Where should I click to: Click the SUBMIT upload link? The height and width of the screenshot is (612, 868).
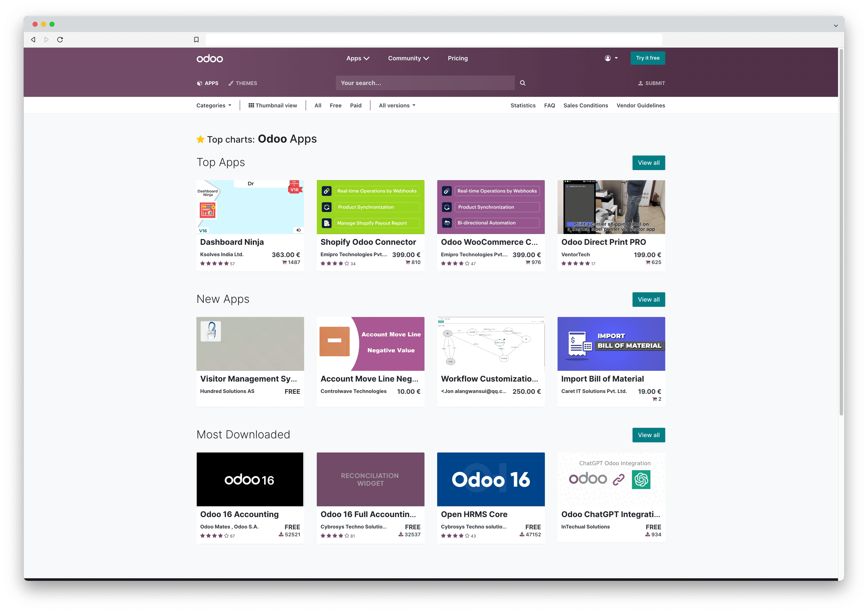[651, 83]
